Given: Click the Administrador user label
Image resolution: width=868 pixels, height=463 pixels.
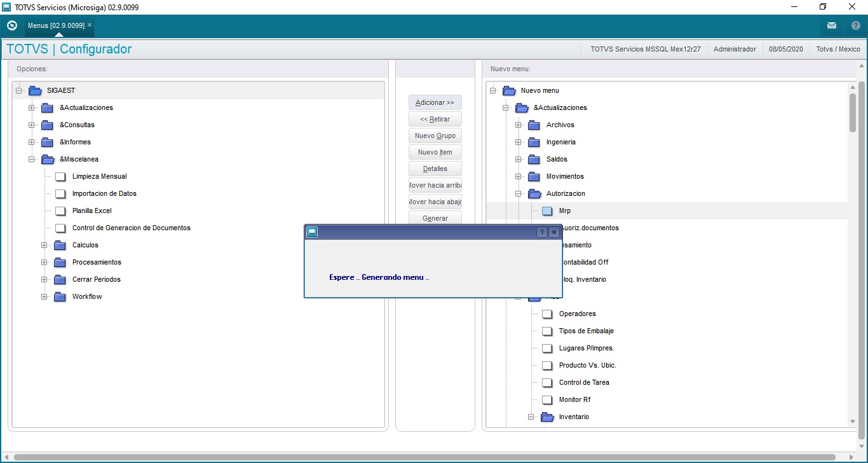Looking at the screenshot, I should tap(735, 49).
